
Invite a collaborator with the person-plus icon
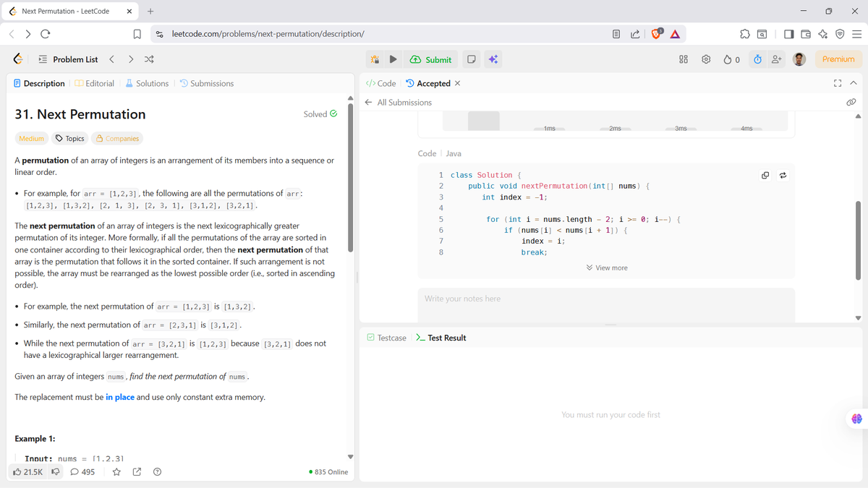click(777, 59)
